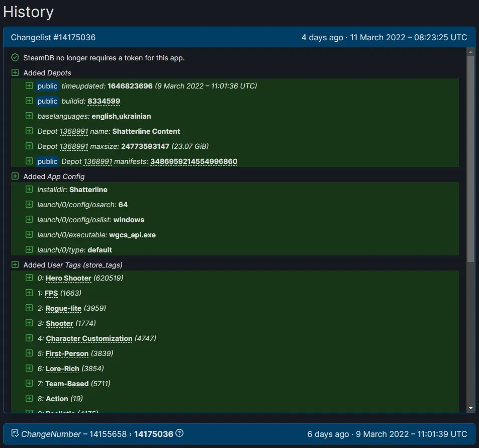
Task: Click the plus icon beside the Hero Shooter tag
Action: (x=29, y=278)
